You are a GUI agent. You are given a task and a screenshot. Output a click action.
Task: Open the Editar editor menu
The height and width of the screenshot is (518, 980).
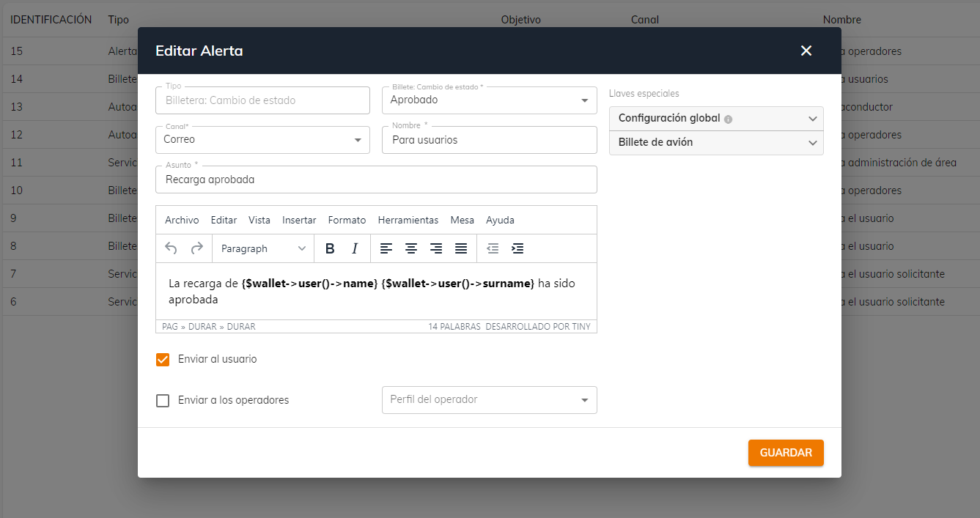[224, 220]
